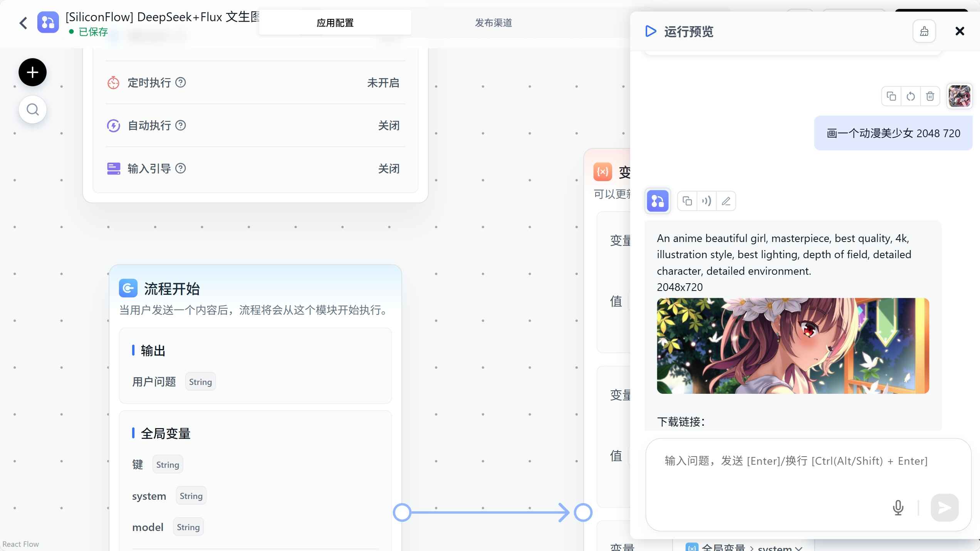The image size is (980, 551).
Task: Click the back arrow next to the app title
Action: [23, 23]
